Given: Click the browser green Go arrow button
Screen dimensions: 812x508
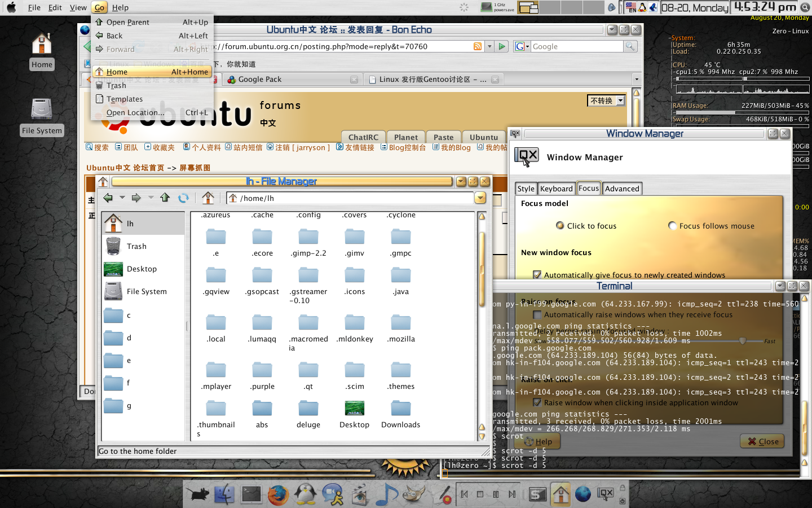Looking at the screenshot, I should (502, 46).
